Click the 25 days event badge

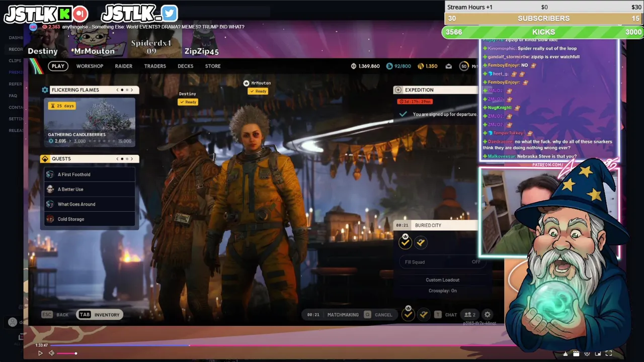62,106
